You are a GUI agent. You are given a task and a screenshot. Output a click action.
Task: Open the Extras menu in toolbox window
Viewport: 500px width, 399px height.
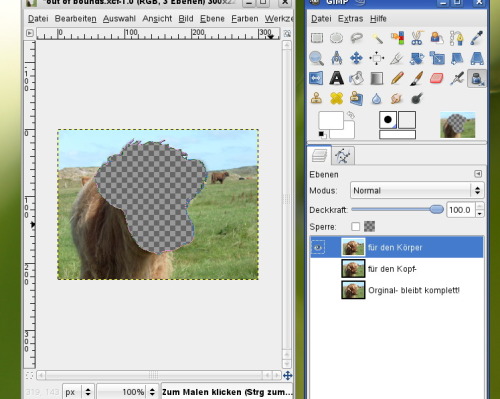click(350, 19)
